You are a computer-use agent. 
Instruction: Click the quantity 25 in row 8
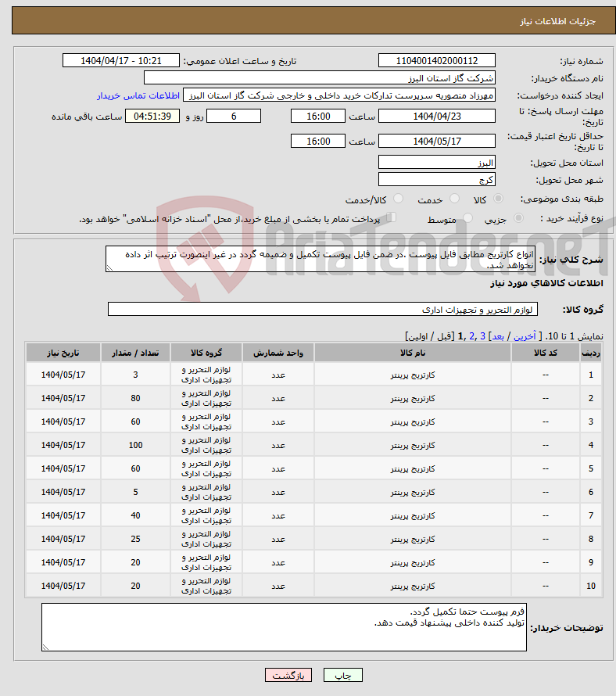135,539
